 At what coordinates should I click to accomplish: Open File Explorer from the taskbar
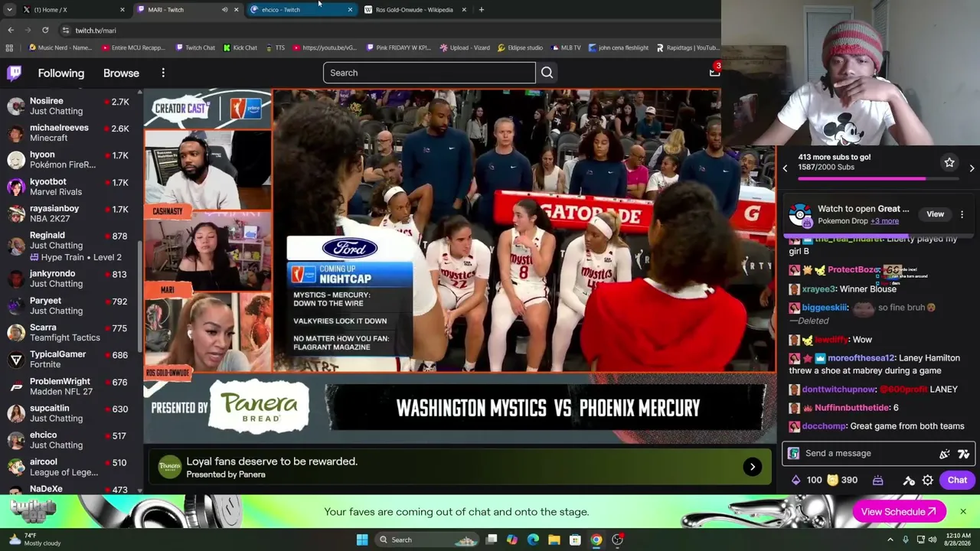tap(554, 540)
